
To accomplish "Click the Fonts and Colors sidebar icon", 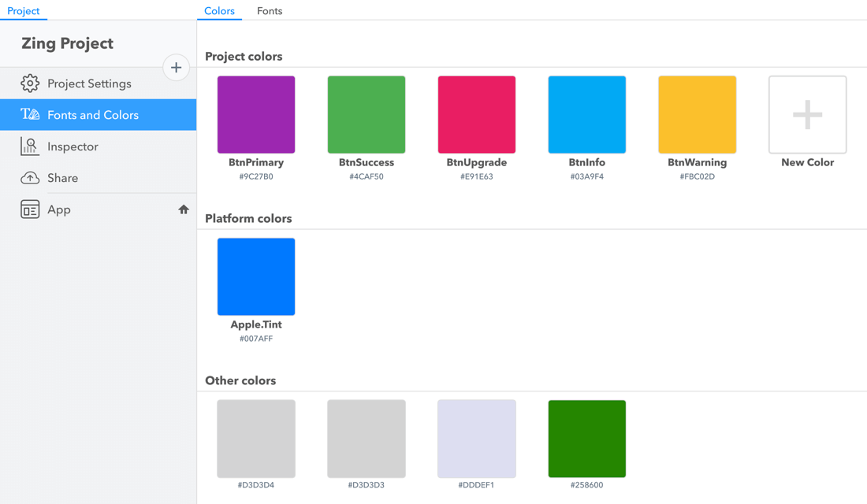I will 30,115.
